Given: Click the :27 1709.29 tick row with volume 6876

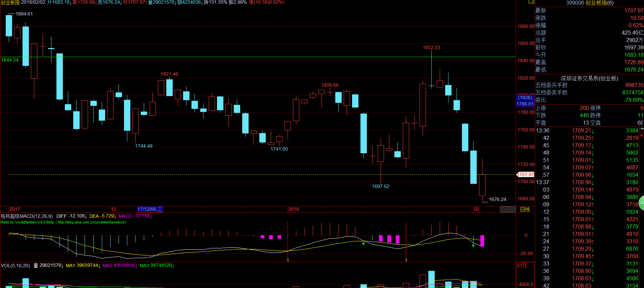Looking at the screenshot, I should [587, 249].
